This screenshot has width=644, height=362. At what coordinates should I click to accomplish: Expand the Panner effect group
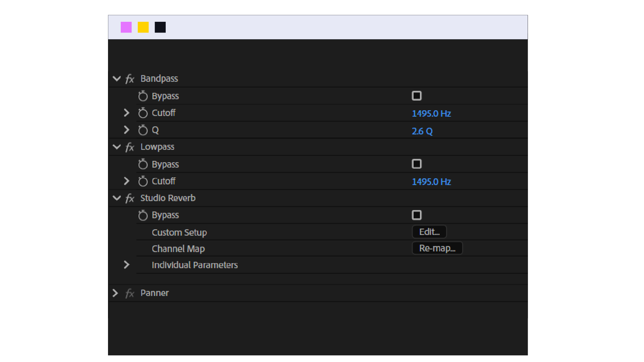[x=115, y=293]
